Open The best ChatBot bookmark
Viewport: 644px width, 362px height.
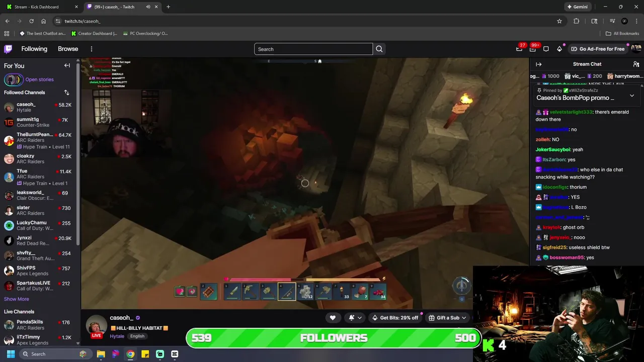pos(43,33)
